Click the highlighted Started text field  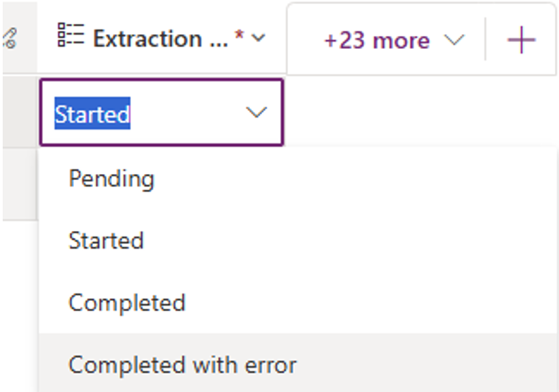click(x=92, y=113)
